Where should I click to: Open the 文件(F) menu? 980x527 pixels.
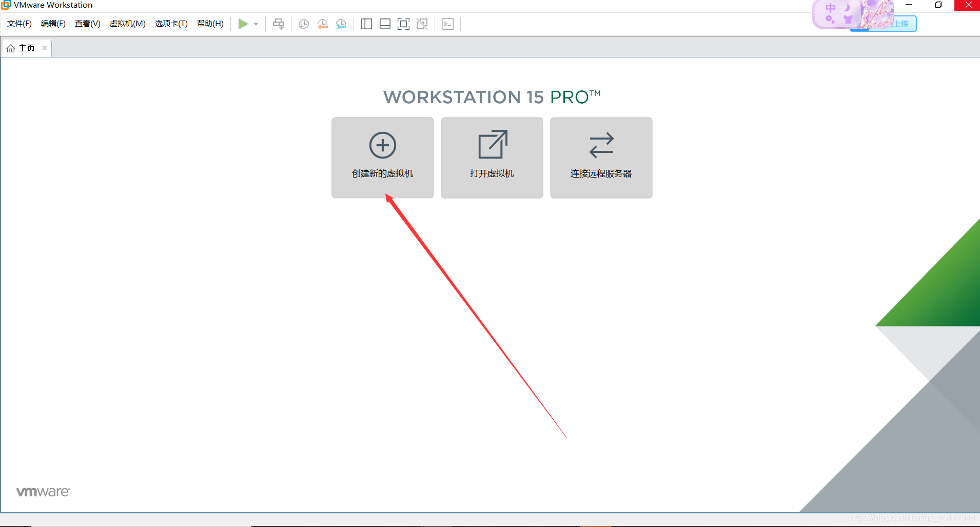(19, 24)
